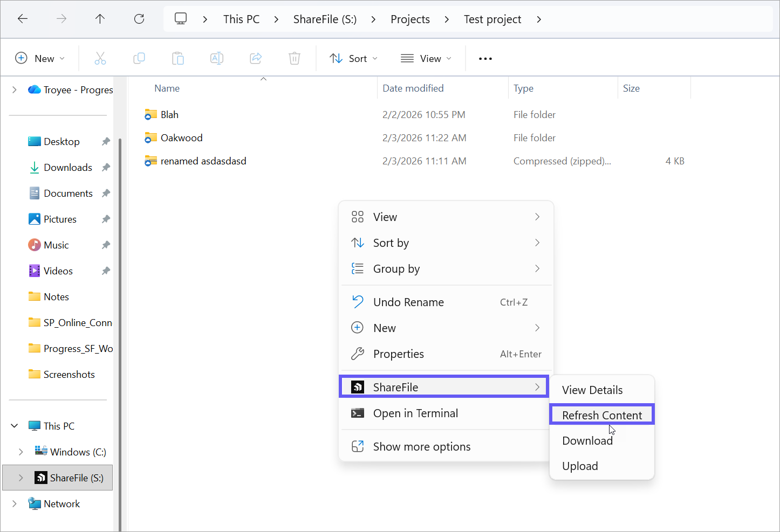Expand chevron after Projects breadcrumb
The width and height of the screenshot is (780, 532).
[447, 19]
